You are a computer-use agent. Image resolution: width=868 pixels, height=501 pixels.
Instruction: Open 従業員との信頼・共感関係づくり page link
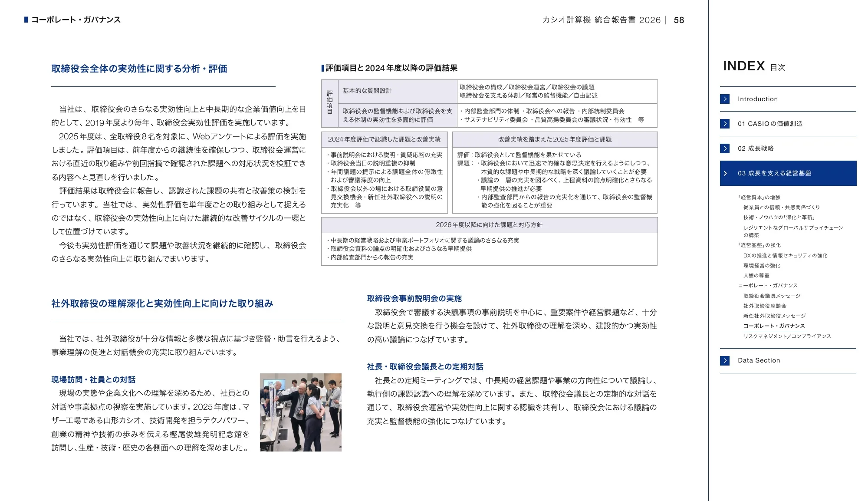click(782, 208)
